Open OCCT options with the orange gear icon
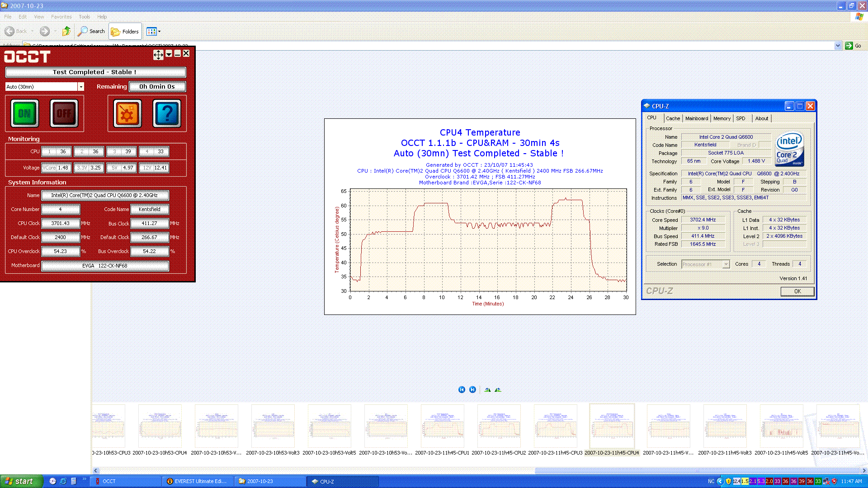Image resolution: width=868 pixels, height=488 pixels. pos(127,113)
